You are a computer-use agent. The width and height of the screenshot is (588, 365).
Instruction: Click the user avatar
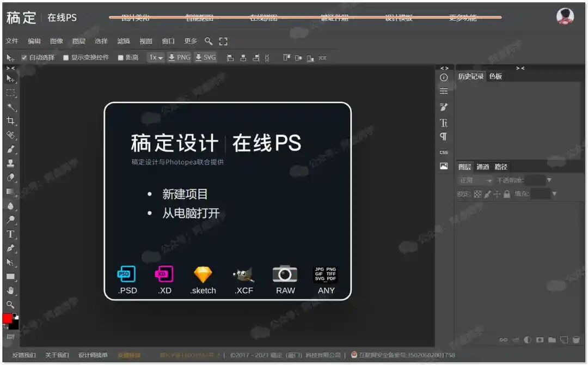pos(565,16)
